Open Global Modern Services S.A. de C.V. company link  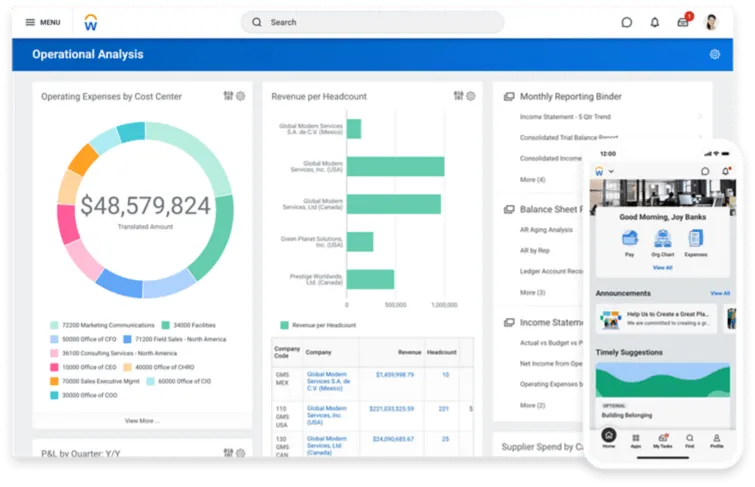coord(328,381)
